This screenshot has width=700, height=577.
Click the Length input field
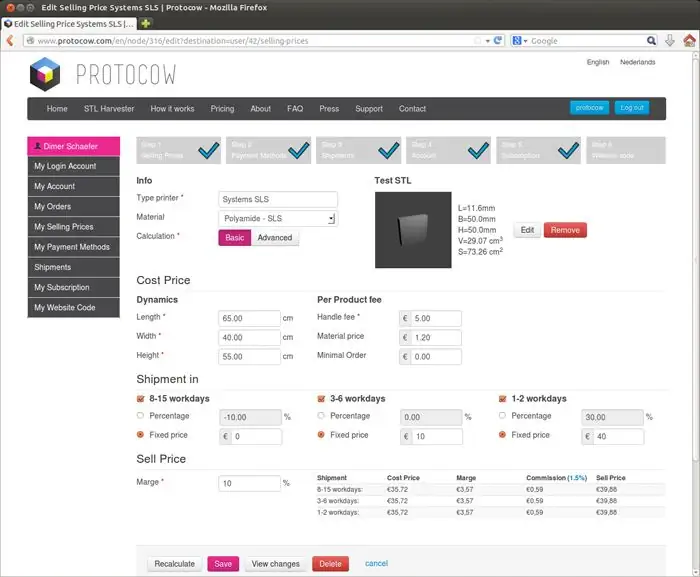[x=250, y=318]
